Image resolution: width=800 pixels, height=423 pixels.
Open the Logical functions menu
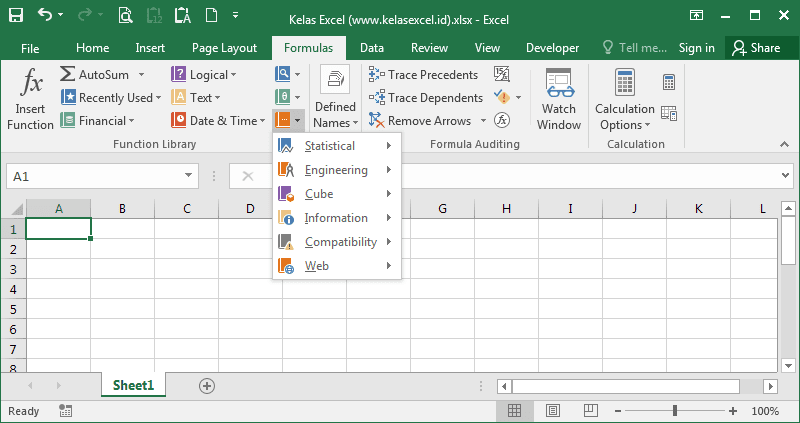[x=204, y=74]
